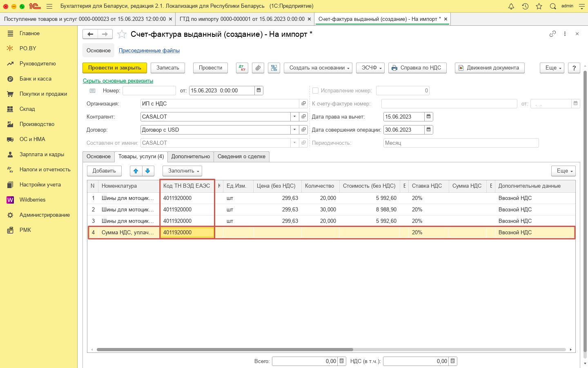This screenshot has width=588, height=368.
Task: Move table row up with arrow icon
Action: coord(136,171)
